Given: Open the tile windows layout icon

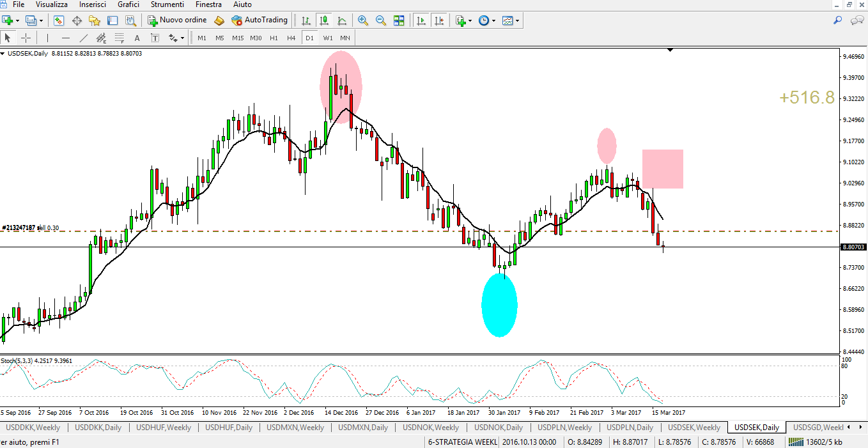Looking at the screenshot, I should [x=399, y=20].
